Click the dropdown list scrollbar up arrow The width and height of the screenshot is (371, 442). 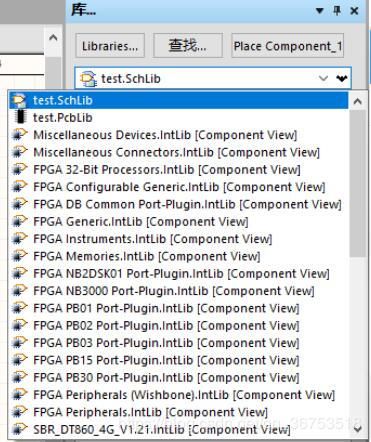coord(358,101)
